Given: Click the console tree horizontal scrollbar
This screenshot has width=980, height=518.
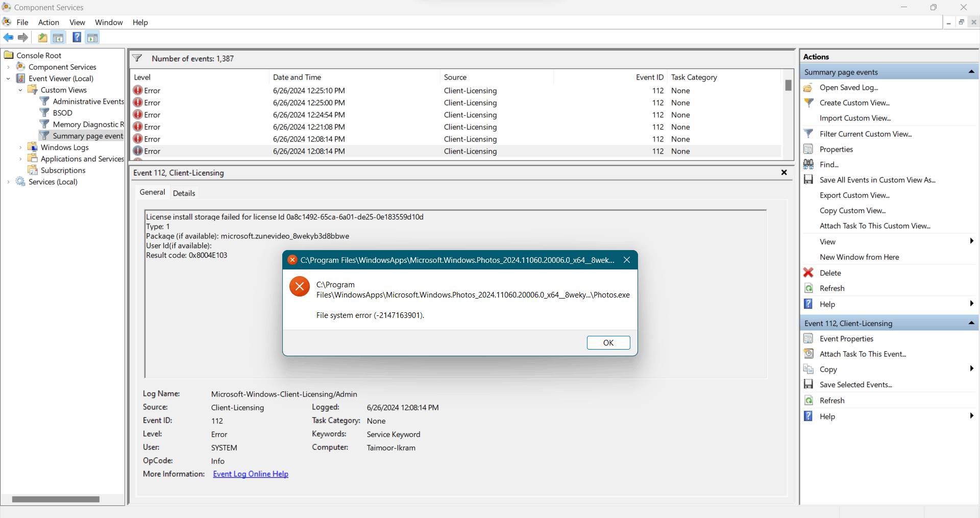Looking at the screenshot, I should (56, 499).
